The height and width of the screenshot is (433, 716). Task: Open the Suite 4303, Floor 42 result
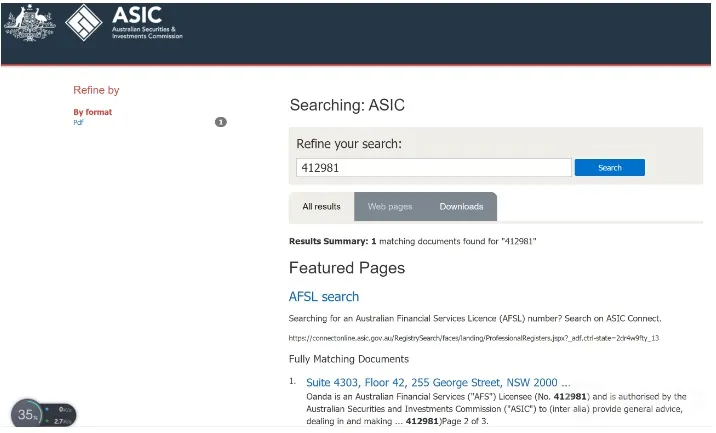point(438,382)
